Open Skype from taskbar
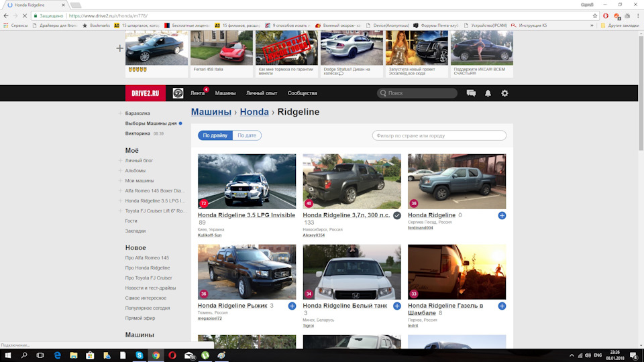Screen dimensions: 644x362 point(140,355)
